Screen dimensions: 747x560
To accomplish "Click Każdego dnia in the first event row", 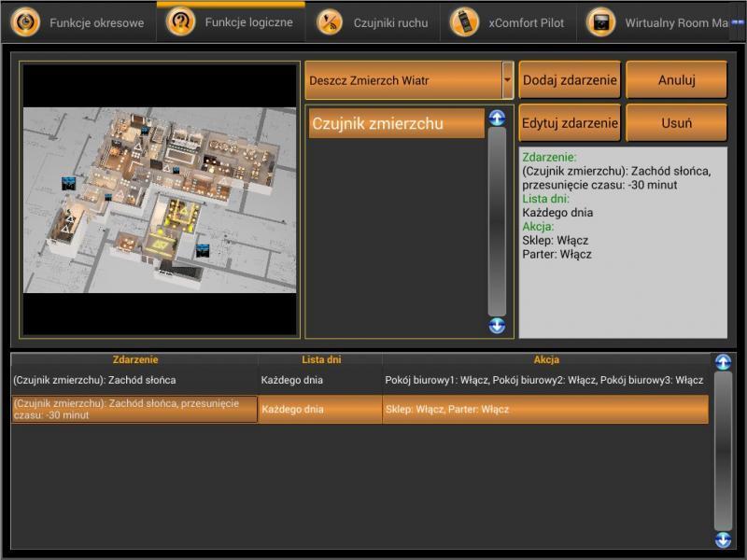I will click(292, 380).
